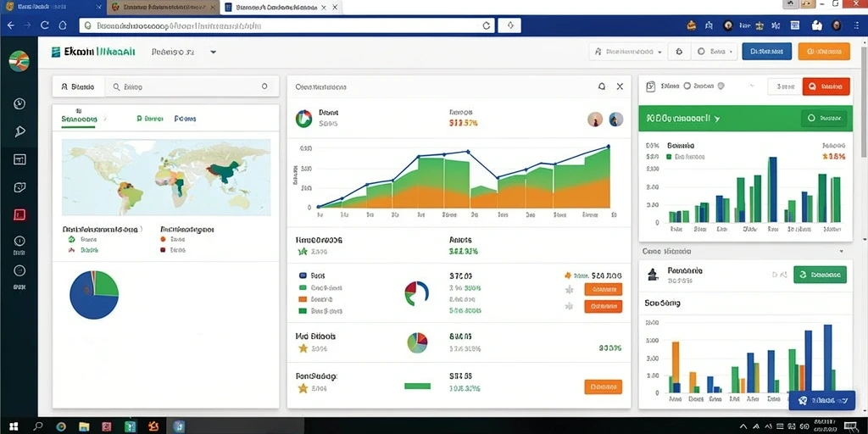The height and width of the screenshot is (434, 868).
Task: Toggle the gold star in the bottom row
Action: (303, 388)
